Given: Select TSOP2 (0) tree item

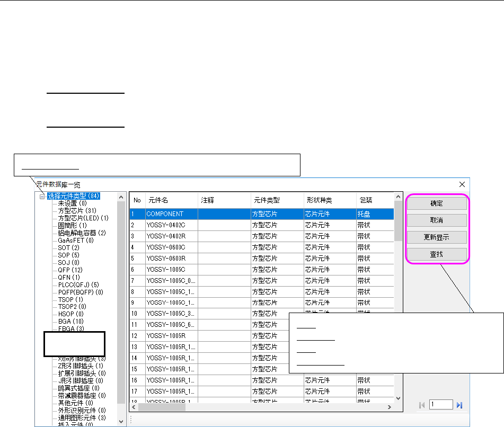Looking at the screenshot, I should pyautogui.click(x=72, y=307).
